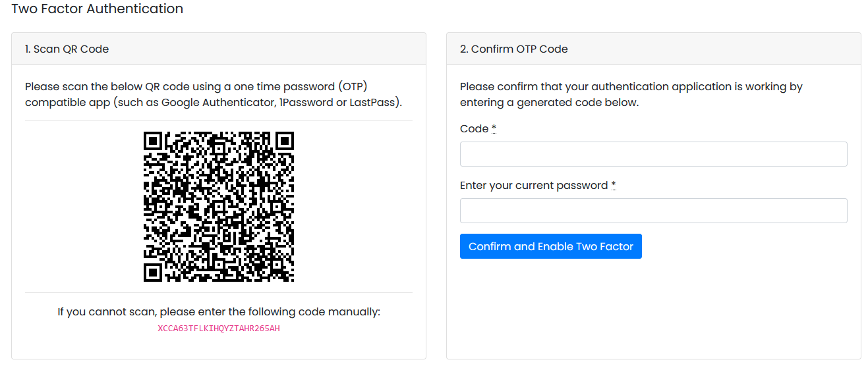Screen dimensions: 868x370
Task: Click the Code input field
Action: point(653,154)
